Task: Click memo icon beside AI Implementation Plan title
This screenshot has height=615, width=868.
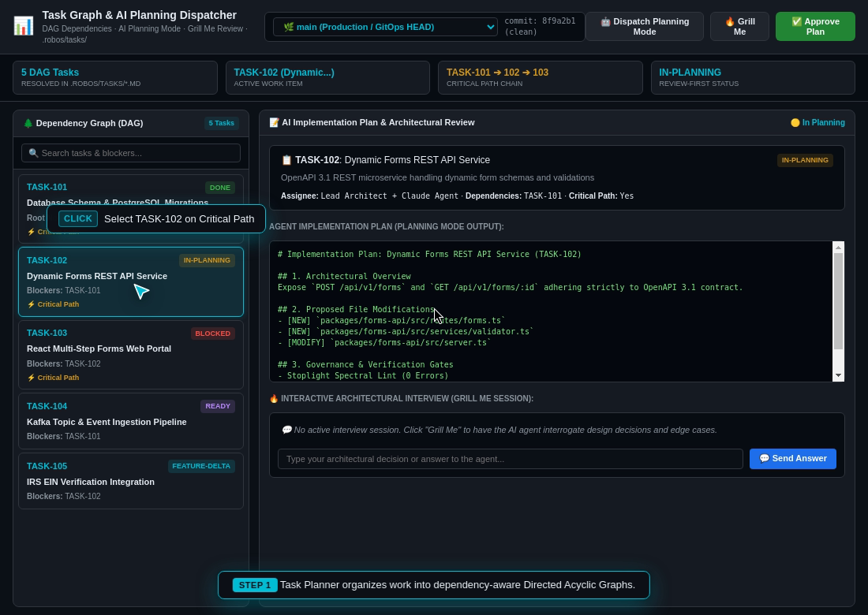Action: [x=274, y=122]
